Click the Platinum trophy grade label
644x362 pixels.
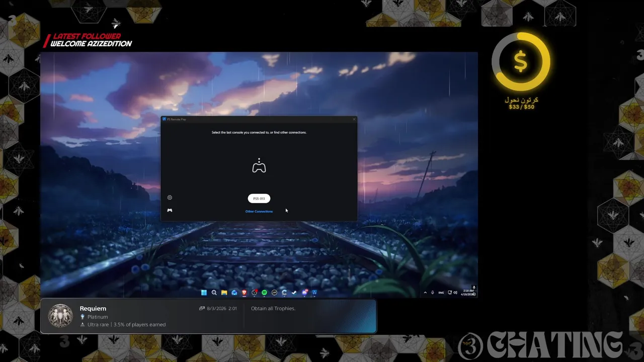coord(98,317)
